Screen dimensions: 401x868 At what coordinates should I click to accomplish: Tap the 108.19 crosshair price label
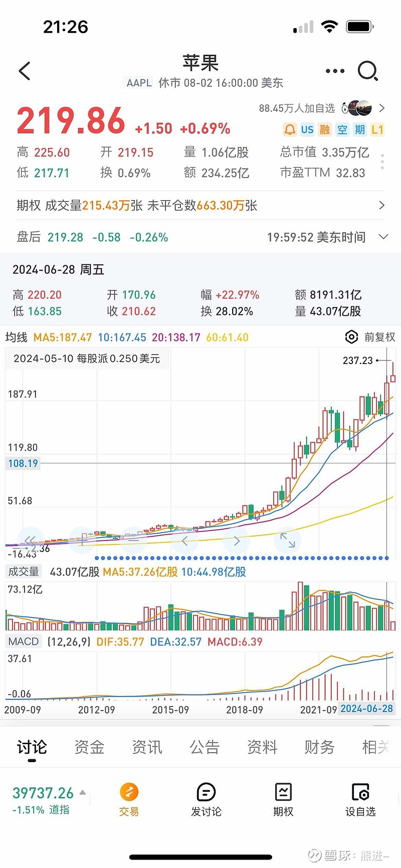pyautogui.click(x=23, y=463)
